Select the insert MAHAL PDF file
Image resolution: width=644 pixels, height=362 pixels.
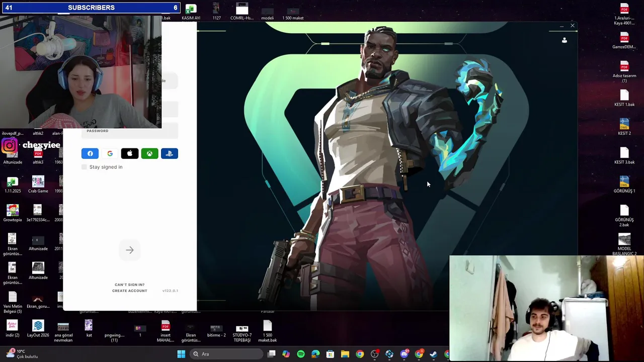[165, 331]
